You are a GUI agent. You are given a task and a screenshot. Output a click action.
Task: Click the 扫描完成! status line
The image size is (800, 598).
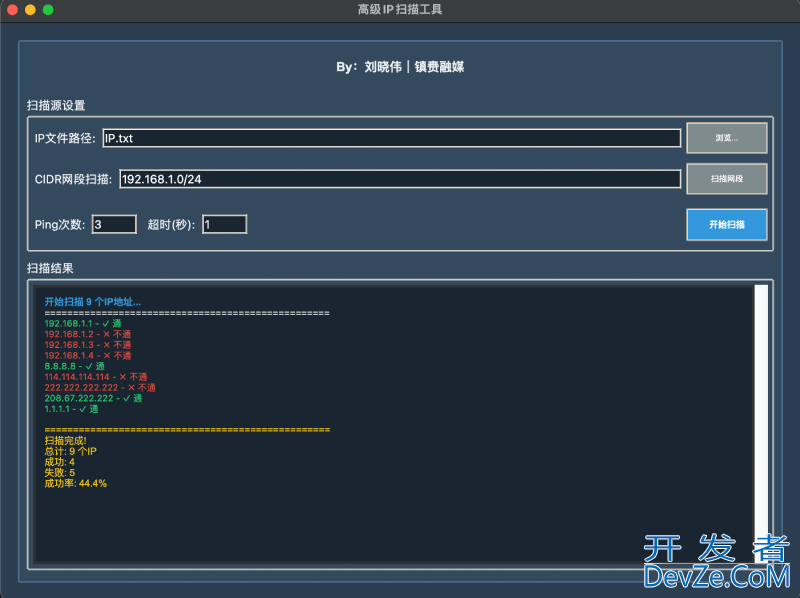[65, 441]
